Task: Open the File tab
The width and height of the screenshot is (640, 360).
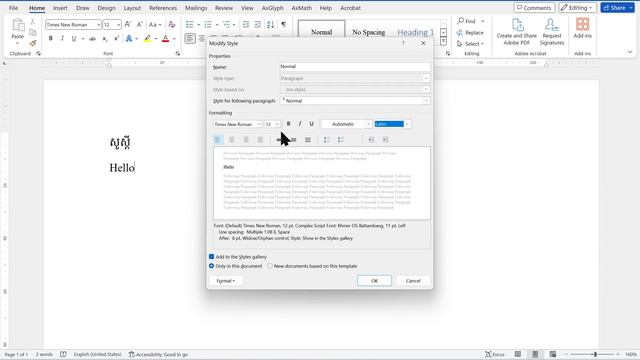Action: coord(13,8)
